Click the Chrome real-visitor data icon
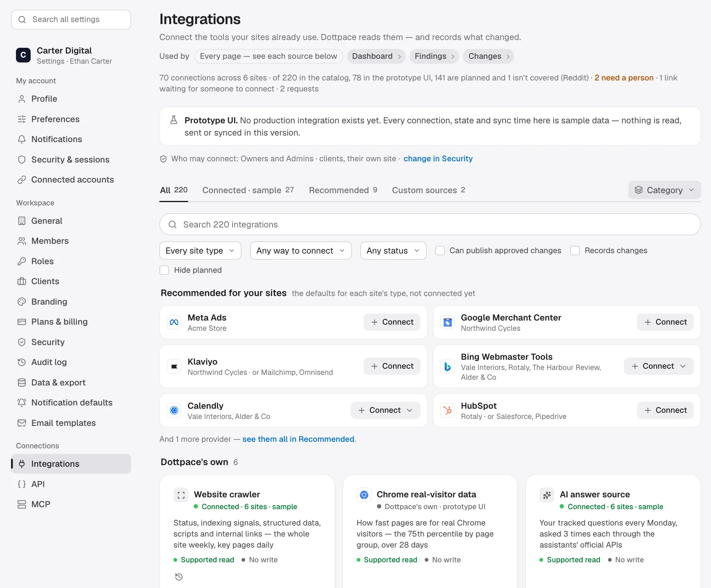711x588 pixels. 364,495
